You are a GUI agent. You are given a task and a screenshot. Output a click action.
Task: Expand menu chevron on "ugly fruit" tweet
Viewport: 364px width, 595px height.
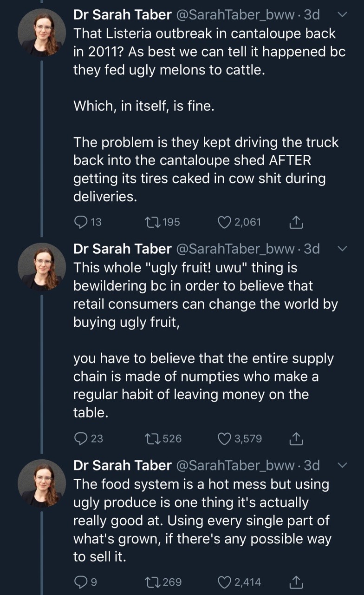[342, 249]
